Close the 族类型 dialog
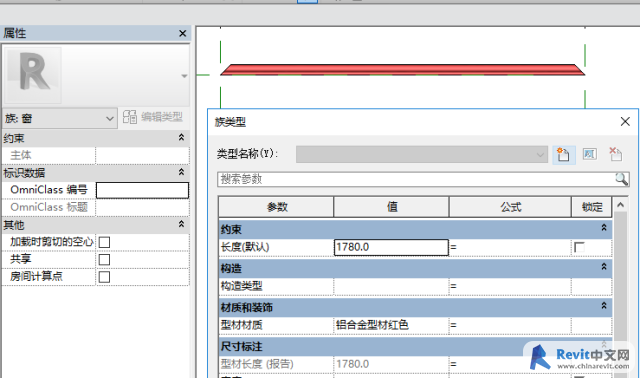Viewport: 640px width, 378px height. tap(625, 122)
